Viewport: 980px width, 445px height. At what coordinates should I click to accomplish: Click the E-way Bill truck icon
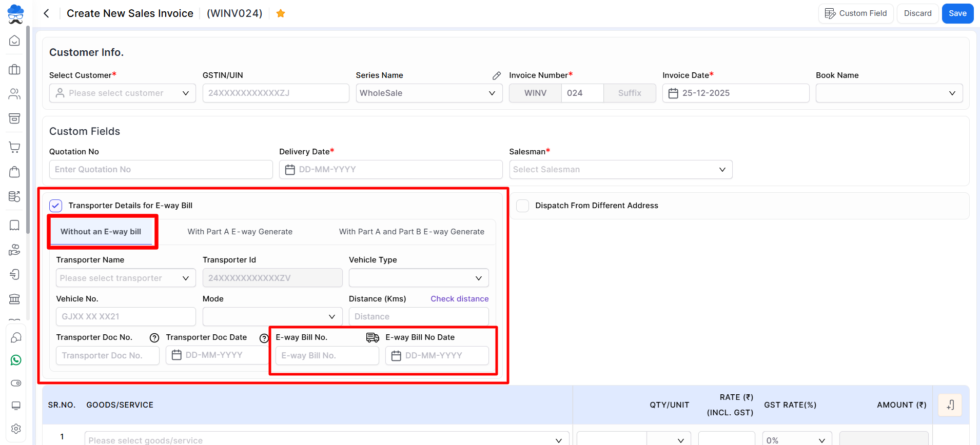click(x=373, y=337)
